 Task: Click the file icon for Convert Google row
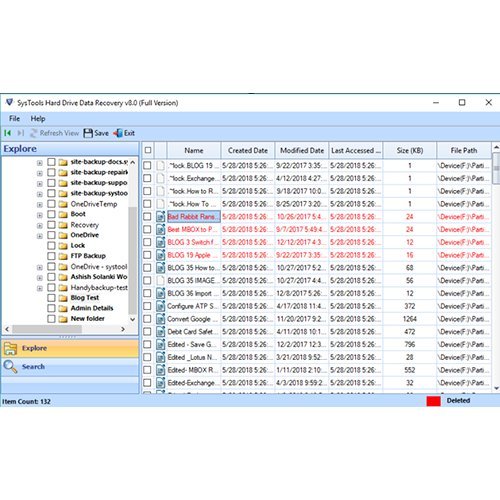(160, 319)
